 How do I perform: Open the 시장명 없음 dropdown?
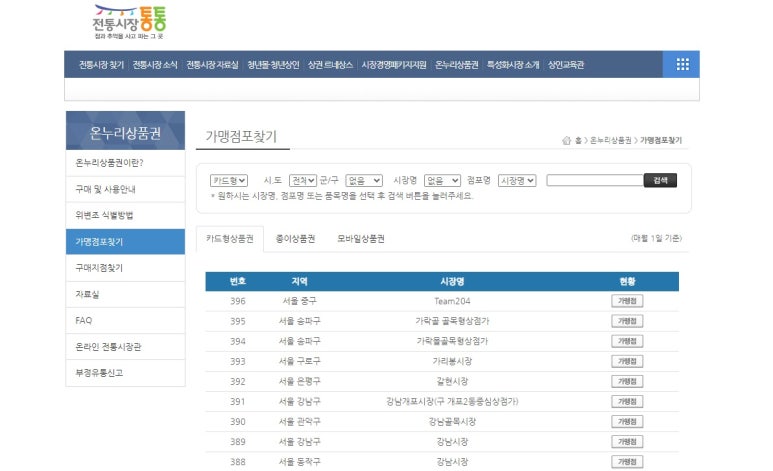(x=442, y=181)
